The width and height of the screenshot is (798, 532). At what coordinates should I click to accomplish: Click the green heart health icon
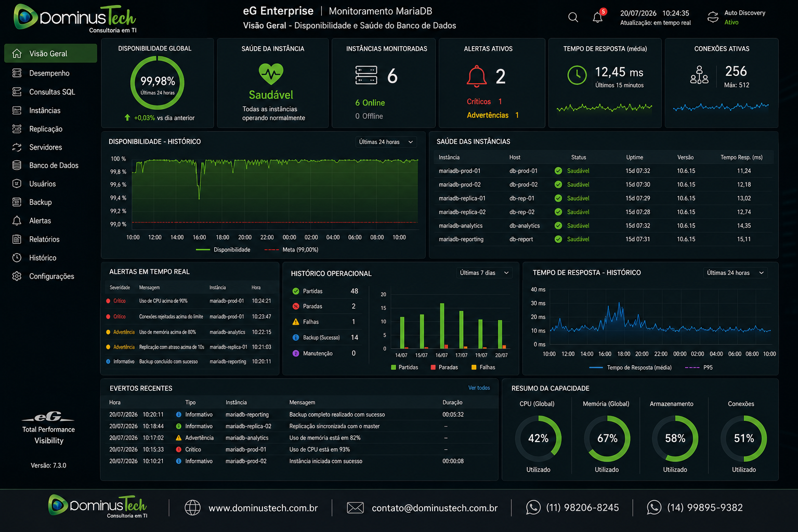click(x=271, y=74)
